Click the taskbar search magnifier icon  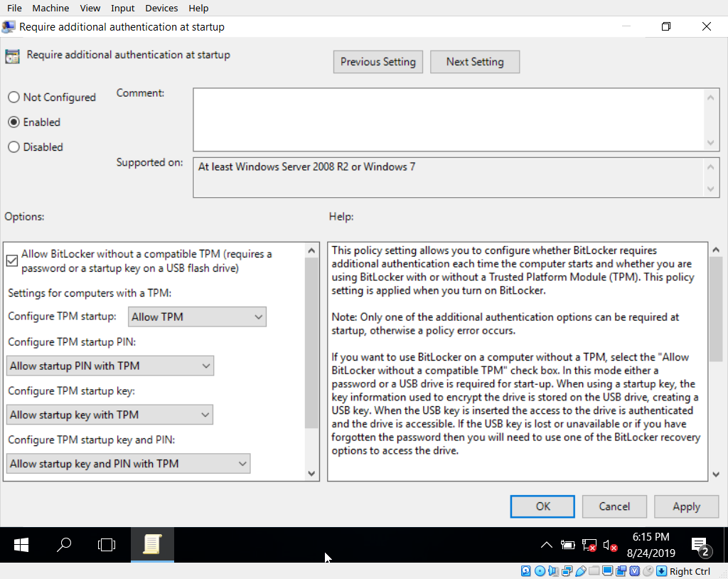[x=64, y=545]
